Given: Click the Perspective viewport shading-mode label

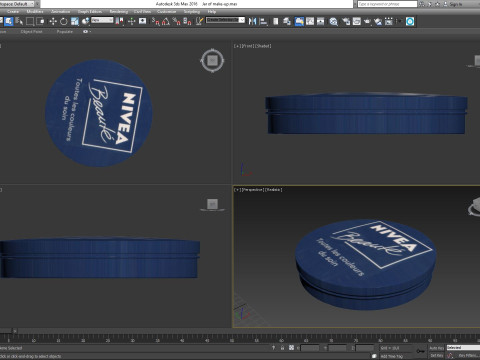Looking at the screenshot, I should tap(274, 190).
